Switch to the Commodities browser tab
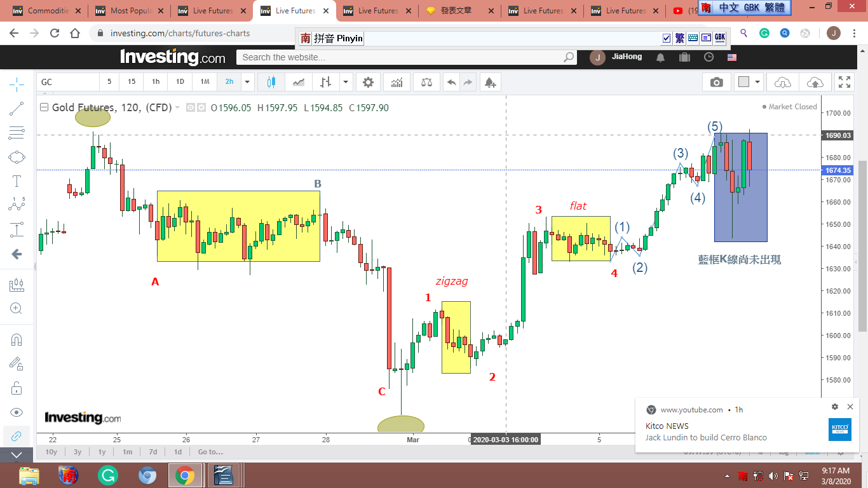The width and height of the screenshot is (868, 488). click(x=47, y=11)
